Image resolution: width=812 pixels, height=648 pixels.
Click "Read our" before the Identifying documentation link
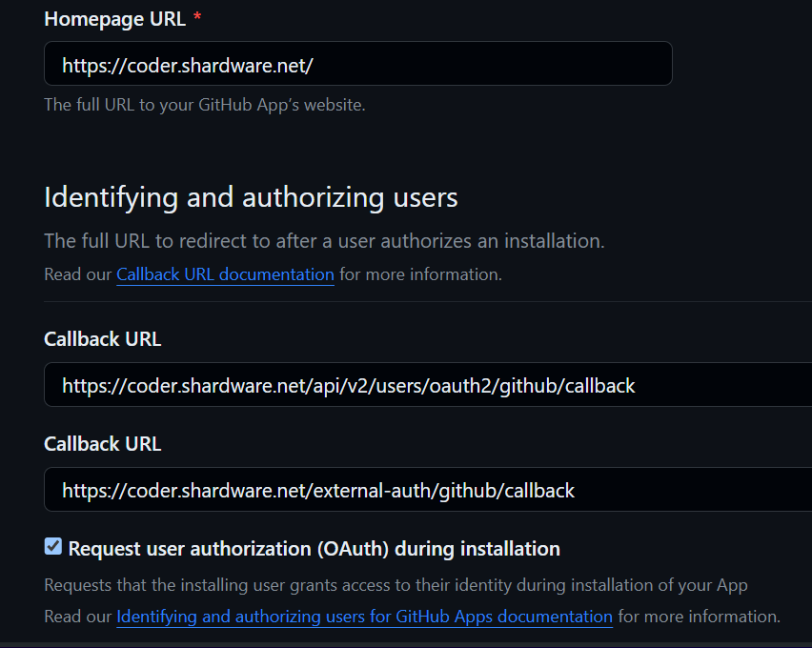pos(78,617)
